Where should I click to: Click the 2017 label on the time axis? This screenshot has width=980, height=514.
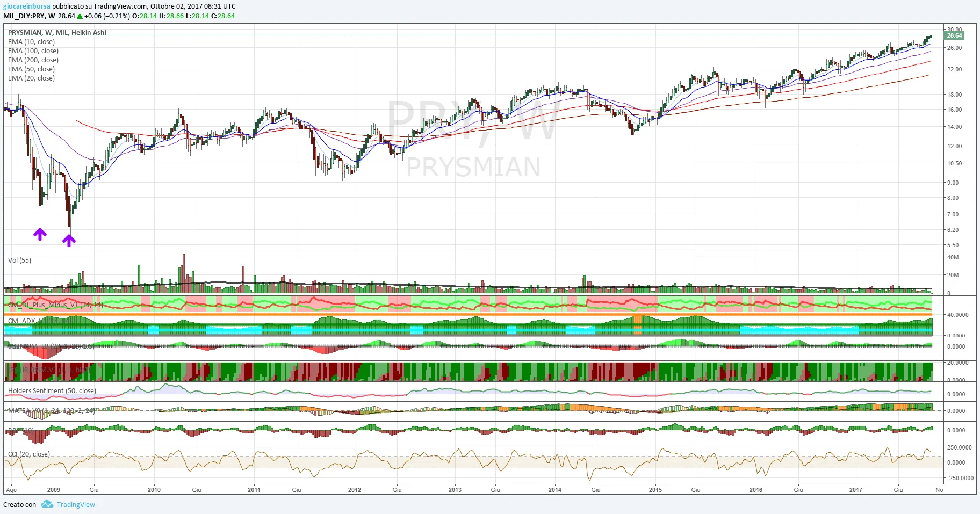(856, 490)
